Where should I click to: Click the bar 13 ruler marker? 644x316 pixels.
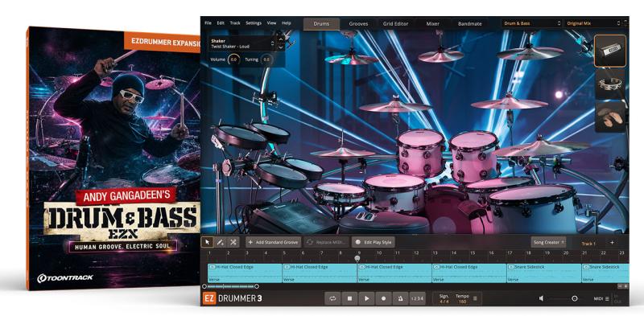pos(435,253)
